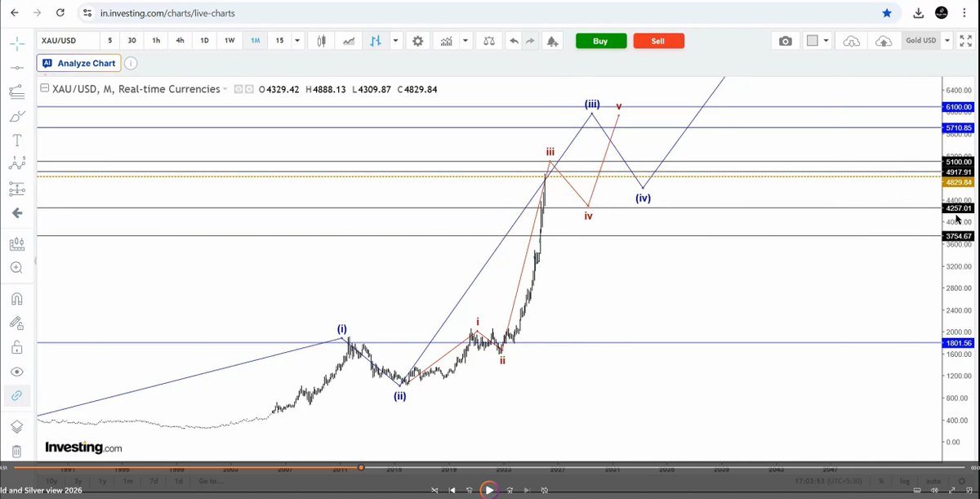Click the compare symbols scales icon
This screenshot has height=499, width=980.
pos(488,41)
